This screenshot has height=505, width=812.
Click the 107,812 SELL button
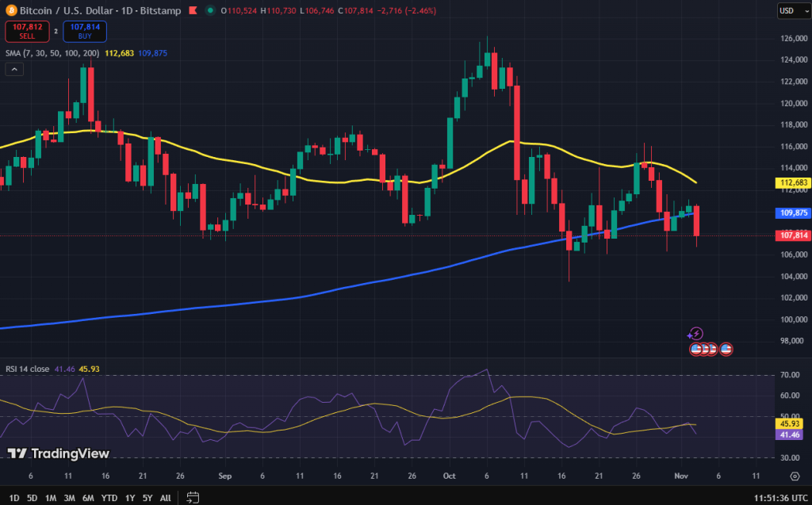tap(28, 31)
